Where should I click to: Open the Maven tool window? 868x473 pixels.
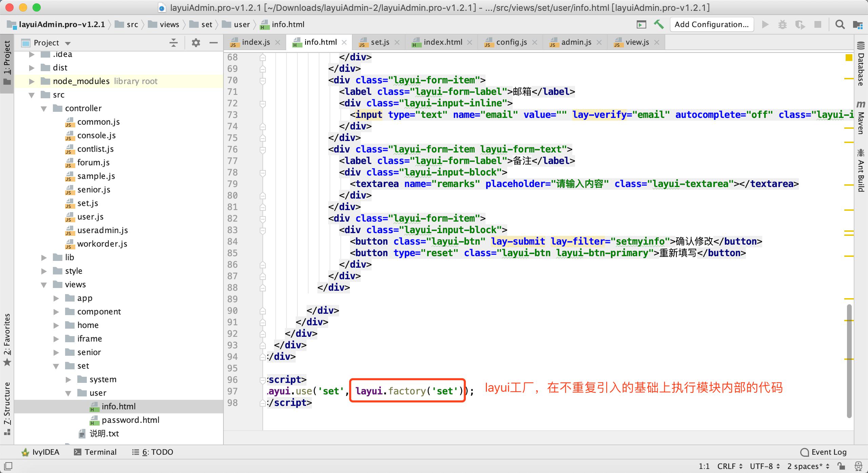pyautogui.click(x=861, y=117)
